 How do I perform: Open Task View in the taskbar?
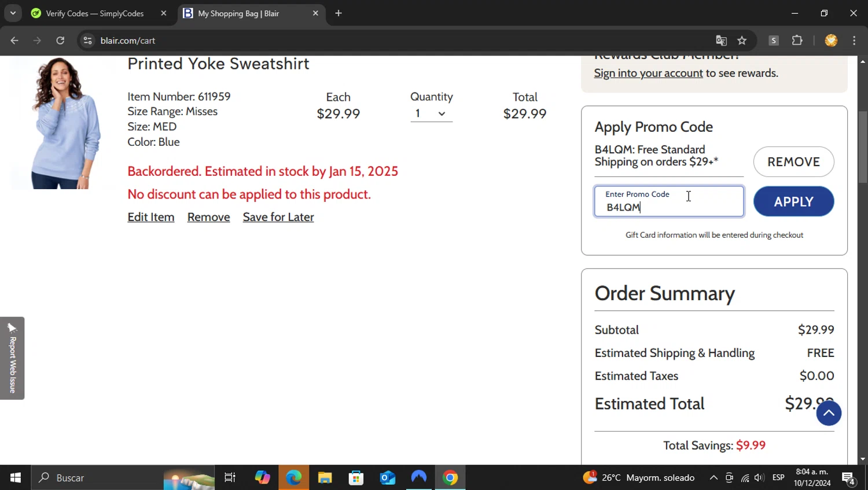pyautogui.click(x=230, y=478)
